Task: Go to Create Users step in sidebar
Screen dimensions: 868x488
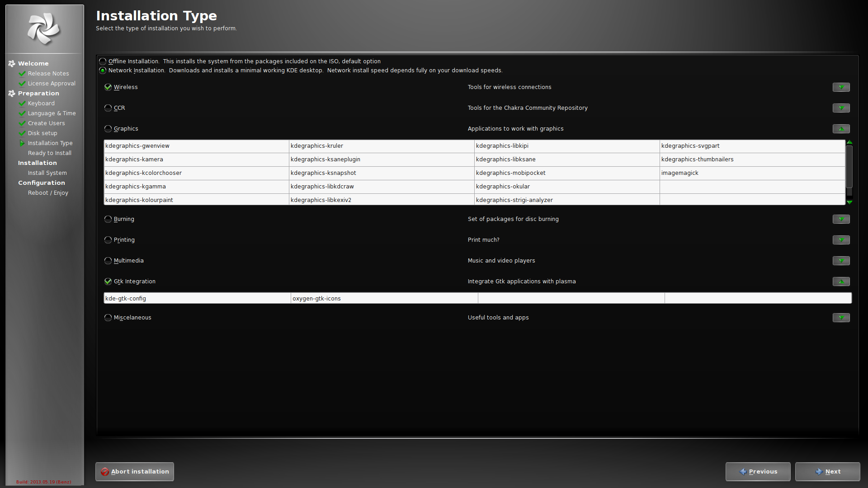Action: [46, 123]
